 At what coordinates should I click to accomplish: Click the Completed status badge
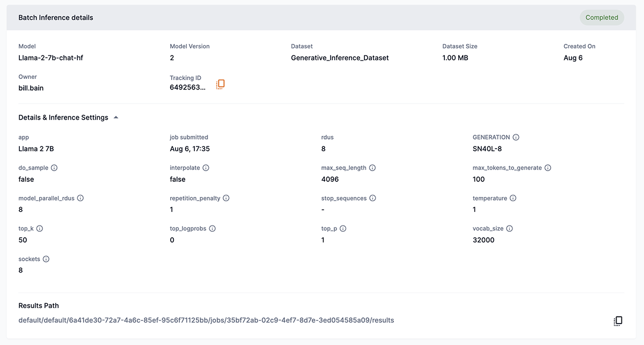[x=602, y=17]
